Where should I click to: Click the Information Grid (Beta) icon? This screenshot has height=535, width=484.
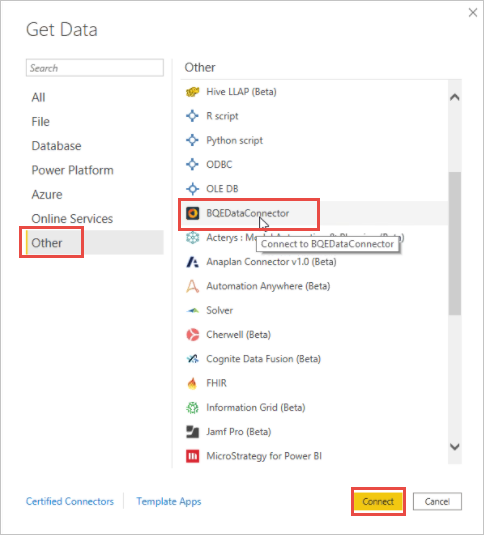(192, 407)
